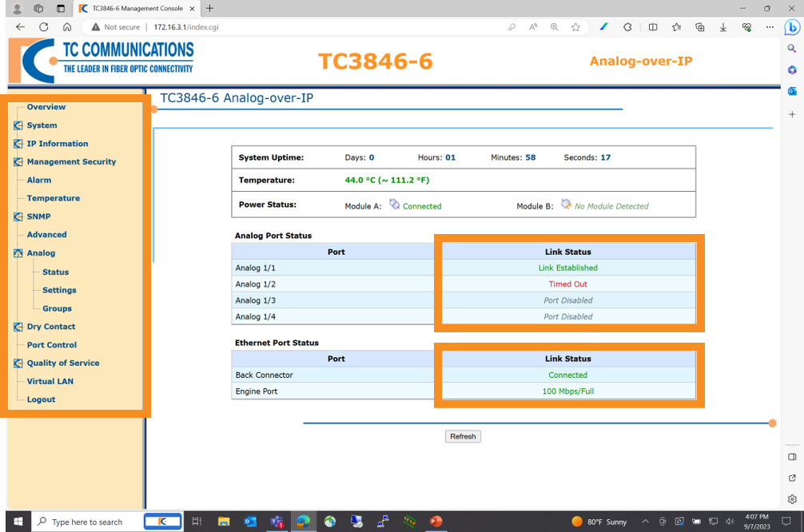Open Collections icon

pyautogui.click(x=700, y=26)
